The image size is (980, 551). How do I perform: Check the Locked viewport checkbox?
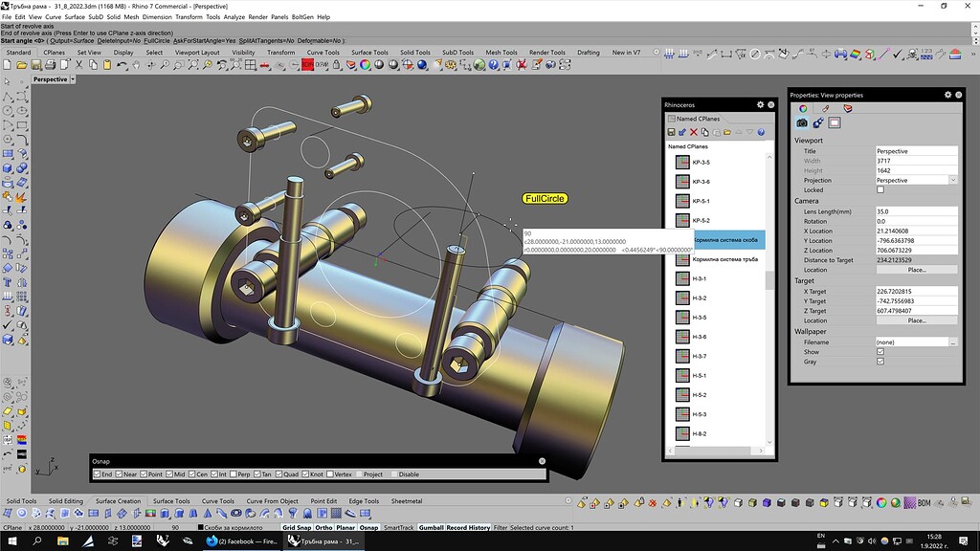(880, 190)
